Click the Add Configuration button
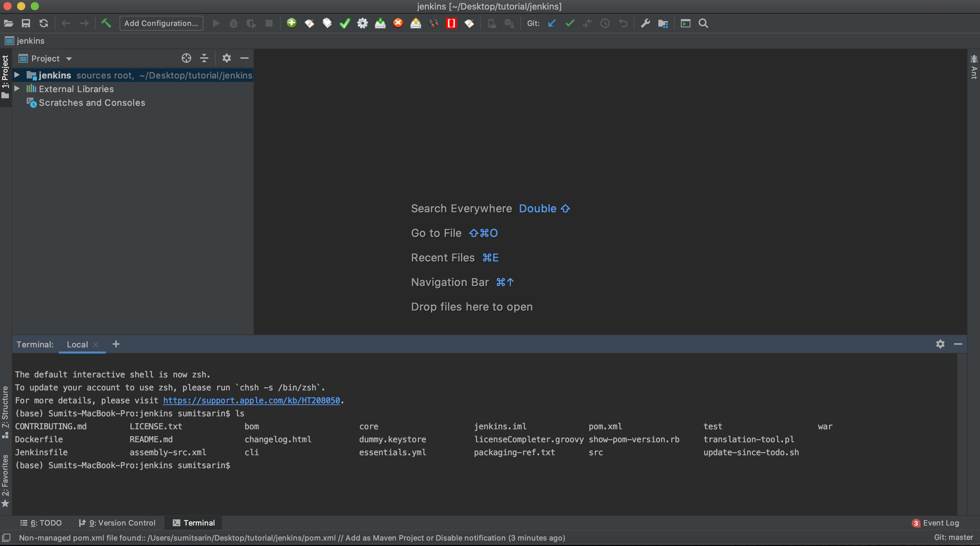 click(x=161, y=23)
